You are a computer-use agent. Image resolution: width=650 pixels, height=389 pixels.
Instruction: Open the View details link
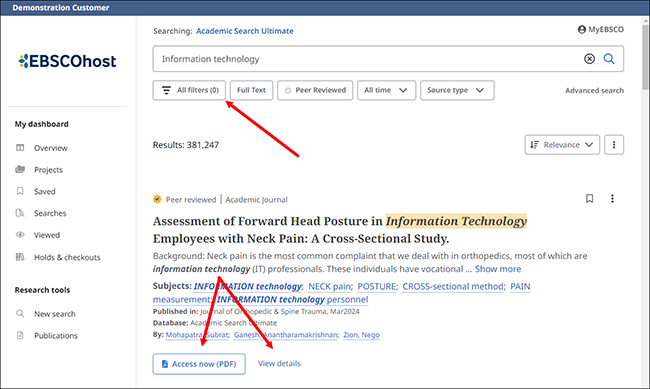point(279,364)
